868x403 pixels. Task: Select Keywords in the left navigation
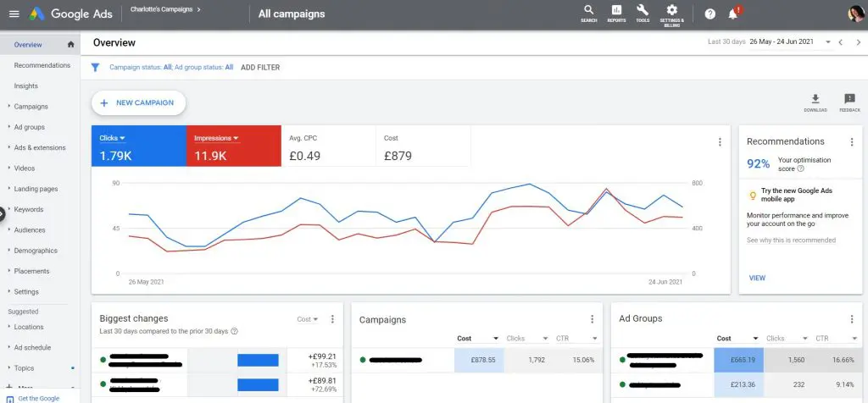coord(28,209)
